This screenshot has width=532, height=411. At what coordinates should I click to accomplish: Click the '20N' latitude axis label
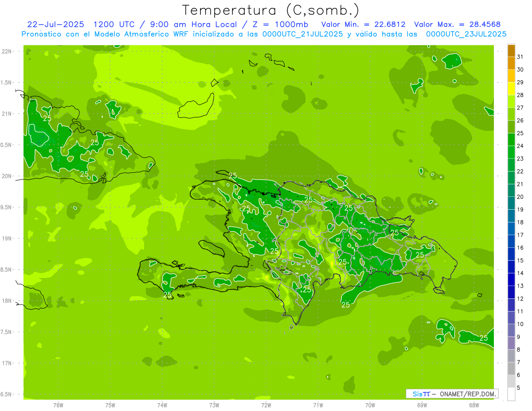(x=6, y=176)
